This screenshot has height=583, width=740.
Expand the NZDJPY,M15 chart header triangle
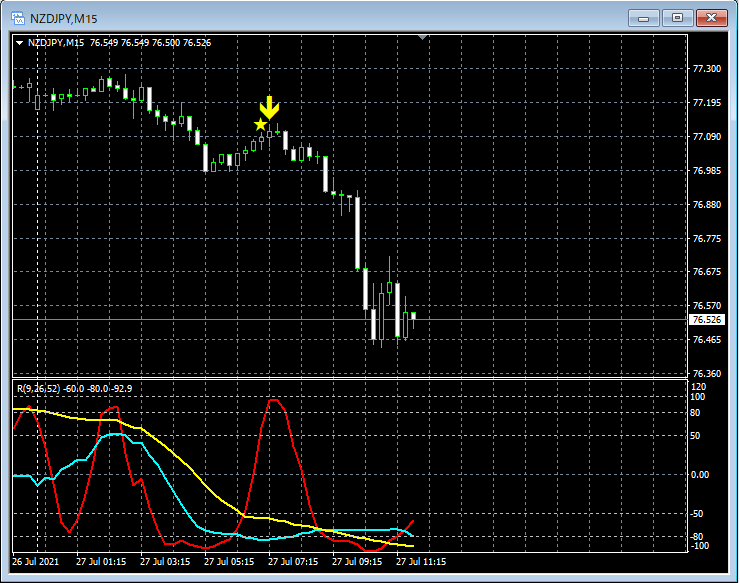pyautogui.click(x=19, y=43)
